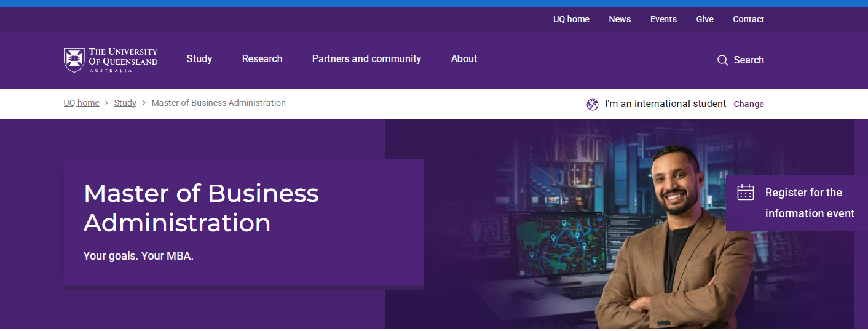The image size is (868, 331).
Task: Click Study breadcrumb link
Action: (x=125, y=103)
